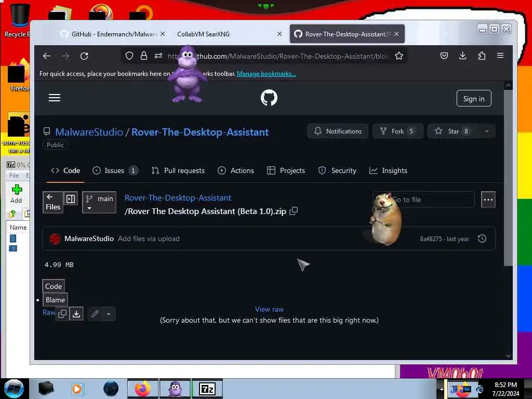Click Add files via upload commit message

[149, 238]
